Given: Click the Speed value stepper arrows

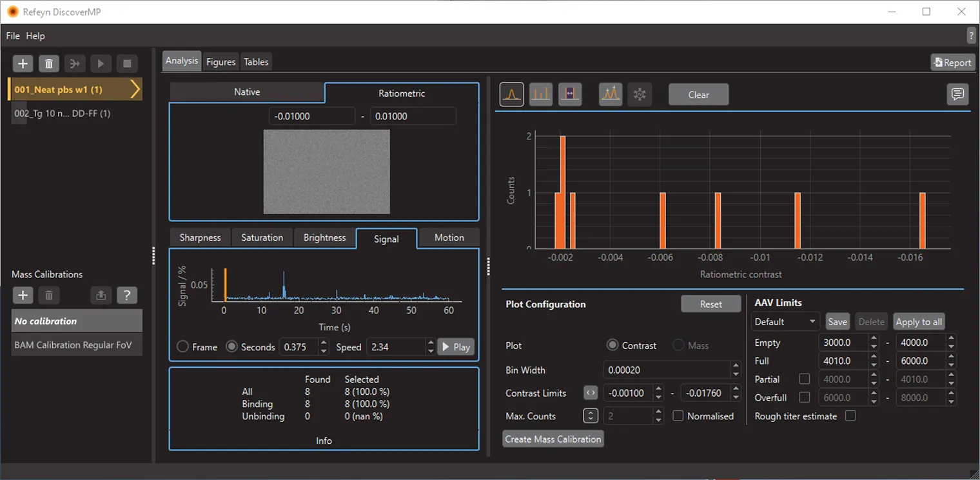Looking at the screenshot, I should tap(431, 346).
